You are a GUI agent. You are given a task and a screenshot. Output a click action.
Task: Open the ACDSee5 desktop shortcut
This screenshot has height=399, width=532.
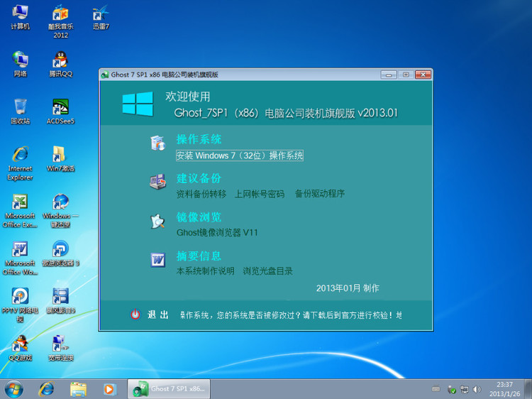tap(60, 109)
